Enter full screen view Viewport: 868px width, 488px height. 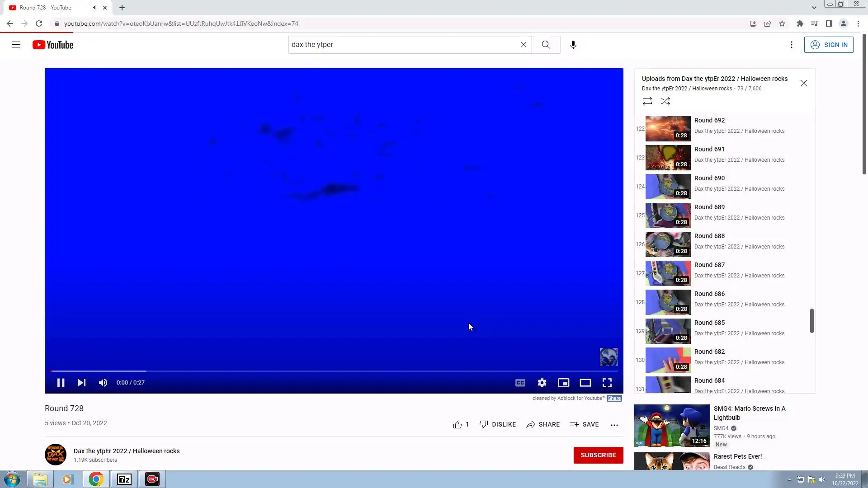(607, 383)
